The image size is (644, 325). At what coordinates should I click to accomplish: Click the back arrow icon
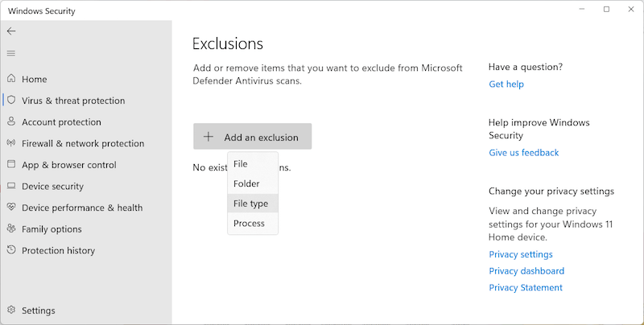point(11,31)
